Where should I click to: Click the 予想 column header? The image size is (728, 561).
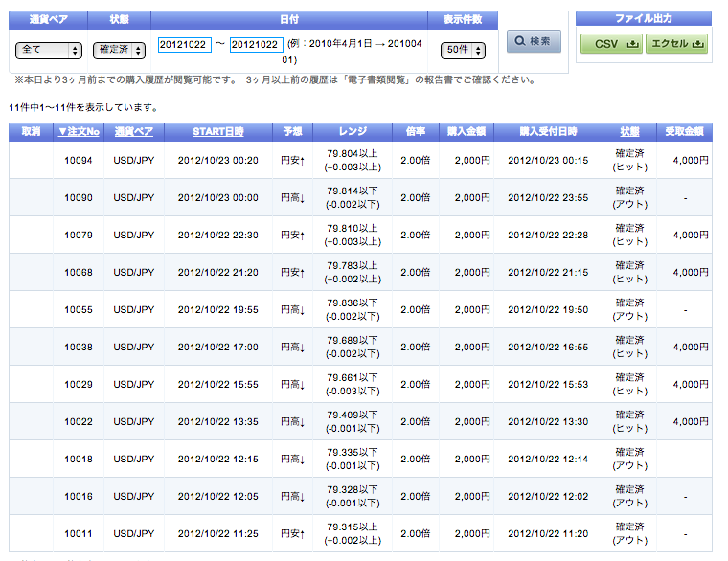292,132
